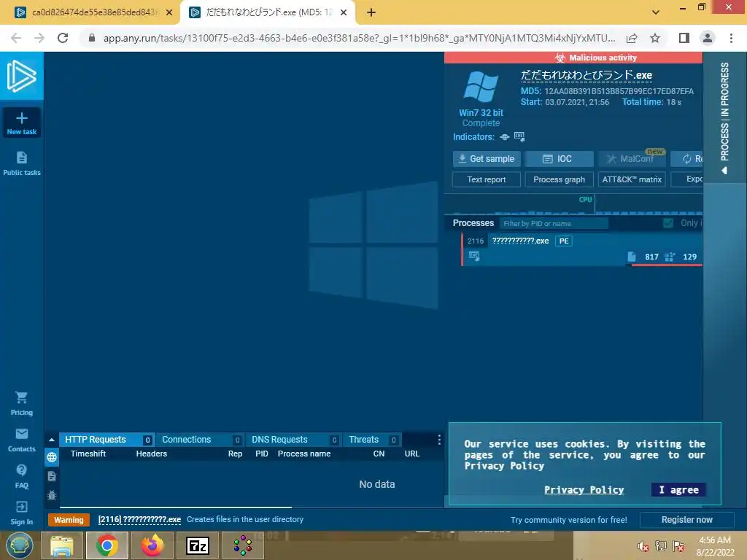Select the files document icon in bottom panel
The width and height of the screenshot is (747, 560).
[52, 476]
